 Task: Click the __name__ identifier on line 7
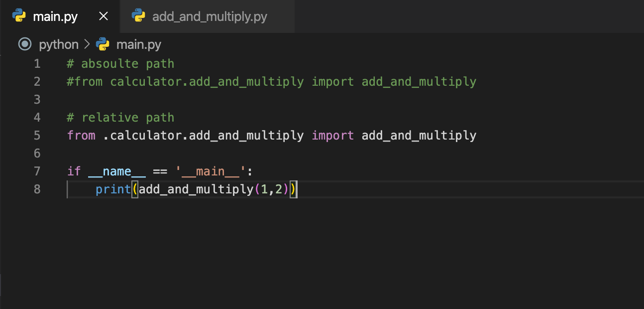117,171
